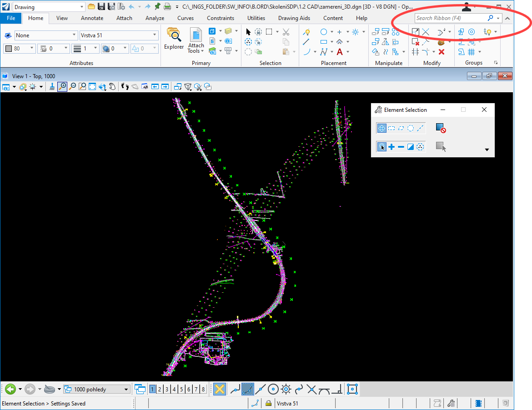532x410 pixels.
Task: Select the Element Selection arrow tool in ribbon
Action: [x=248, y=32]
